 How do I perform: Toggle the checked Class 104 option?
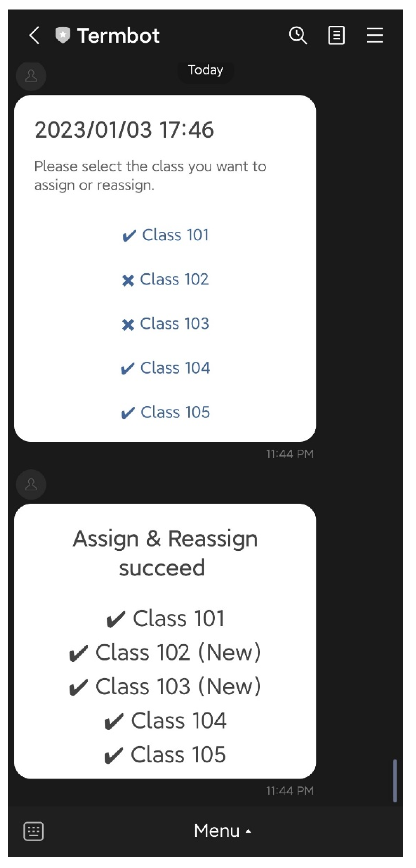(x=165, y=368)
